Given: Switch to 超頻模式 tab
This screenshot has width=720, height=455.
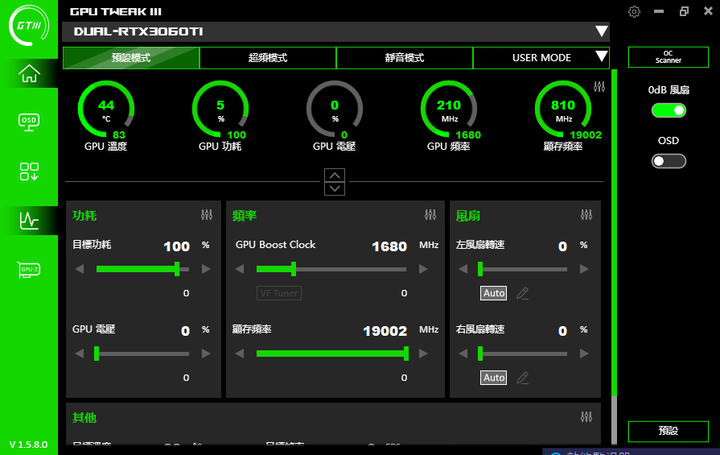Looking at the screenshot, I should coord(268,57).
